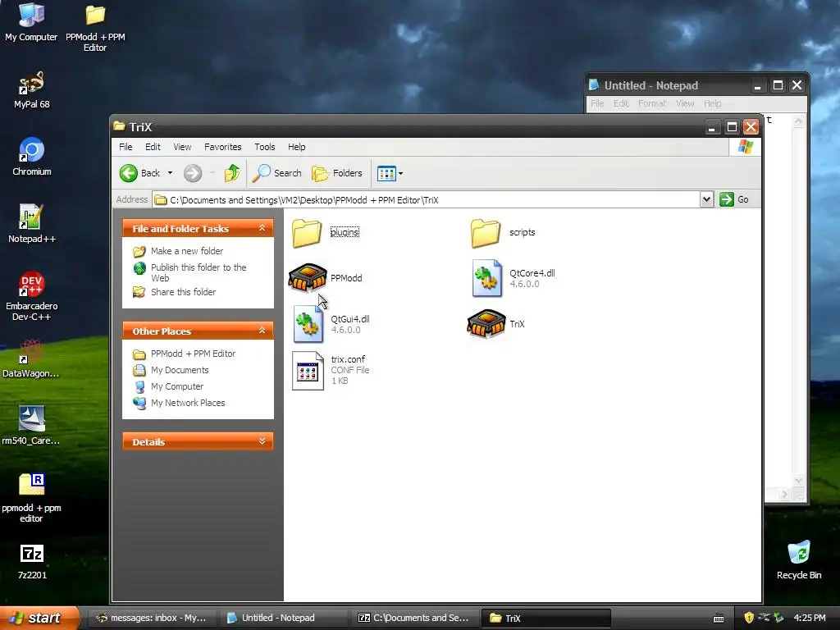840x630 pixels.
Task: Click the security shield tray icon
Action: tap(748, 618)
